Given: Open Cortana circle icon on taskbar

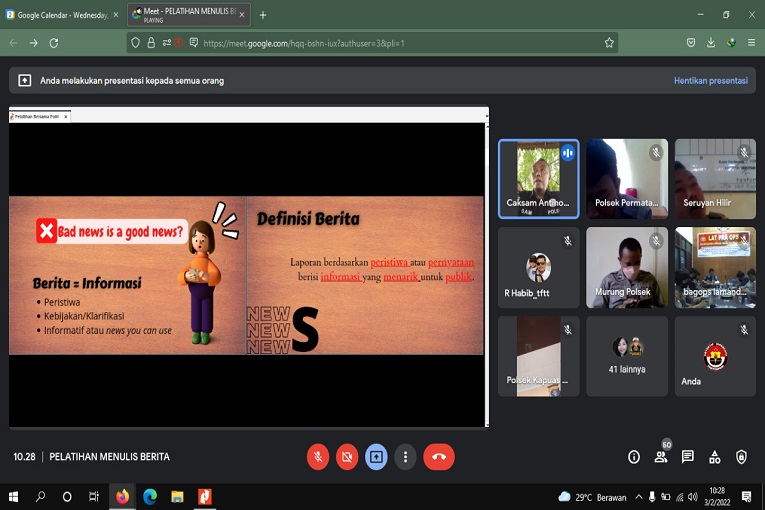Looking at the screenshot, I should click(67, 497).
